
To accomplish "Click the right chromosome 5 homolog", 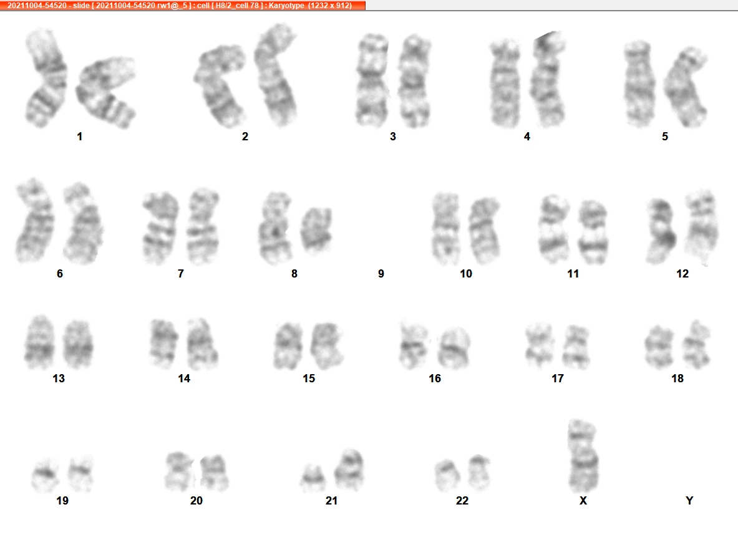I will pos(686,87).
